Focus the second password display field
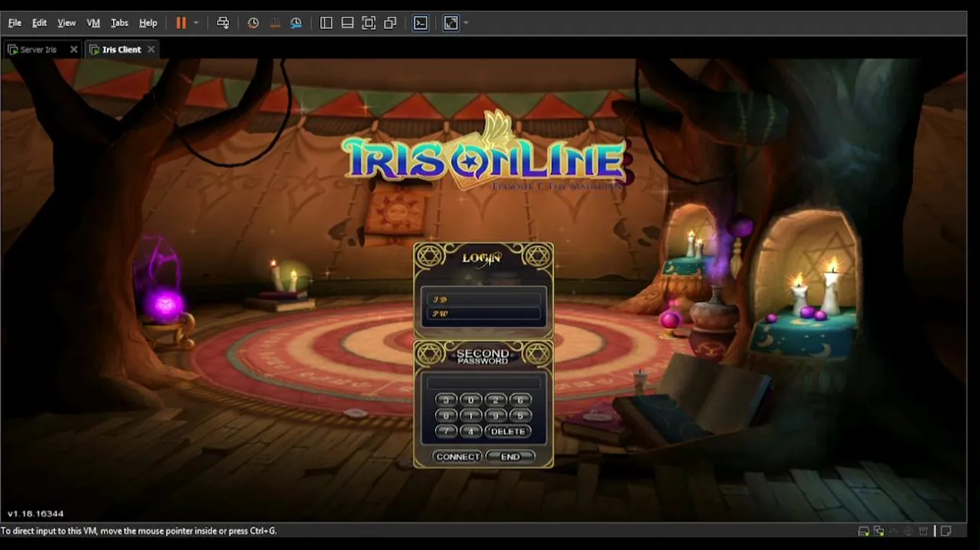The width and height of the screenshot is (980, 550). pos(483,382)
